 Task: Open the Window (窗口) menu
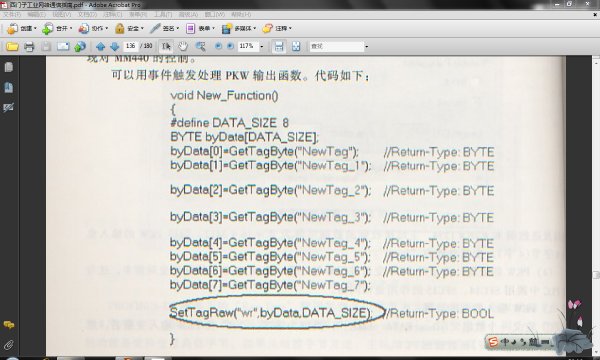(215, 15)
